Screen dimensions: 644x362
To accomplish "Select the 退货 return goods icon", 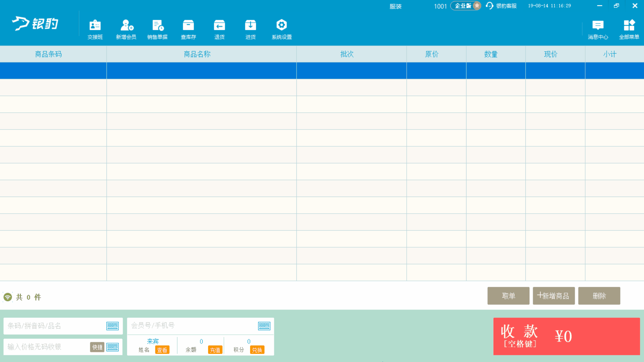I will (x=219, y=29).
